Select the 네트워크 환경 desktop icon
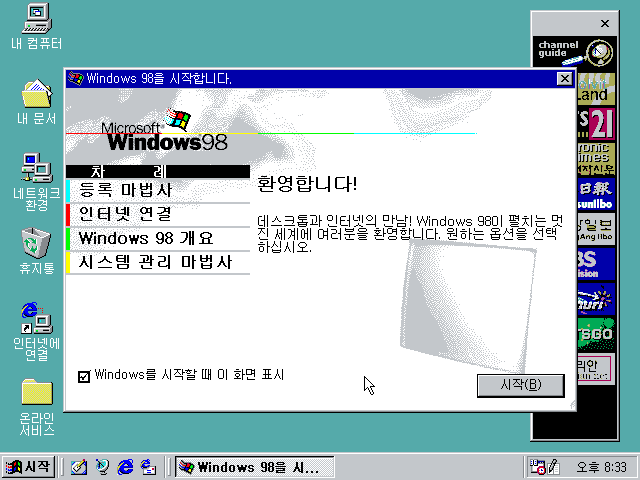The width and height of the screenshot is (640, 480). [x=37, y=182]
